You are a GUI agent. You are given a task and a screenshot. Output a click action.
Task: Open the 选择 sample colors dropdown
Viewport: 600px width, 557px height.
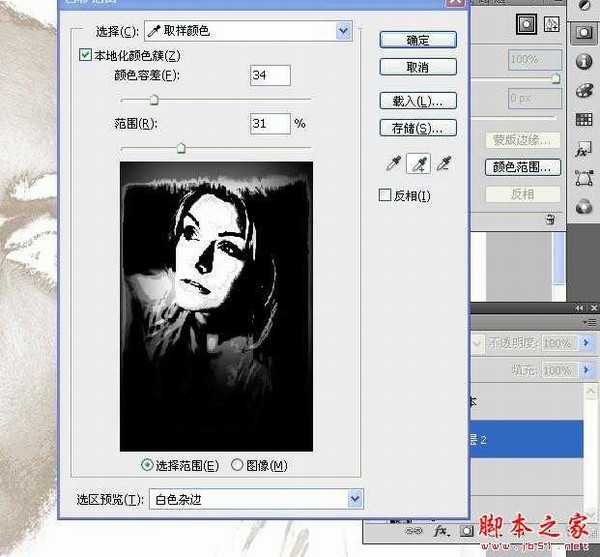(248, 31)
